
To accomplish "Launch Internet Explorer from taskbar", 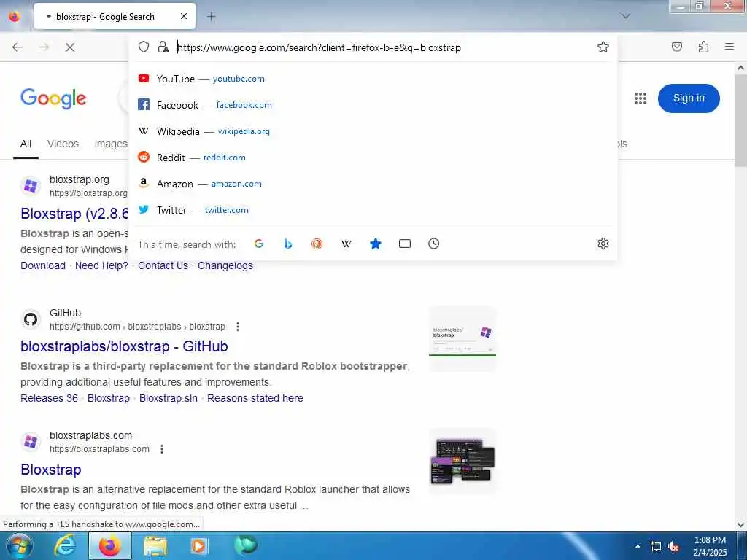I will (65, 545).
